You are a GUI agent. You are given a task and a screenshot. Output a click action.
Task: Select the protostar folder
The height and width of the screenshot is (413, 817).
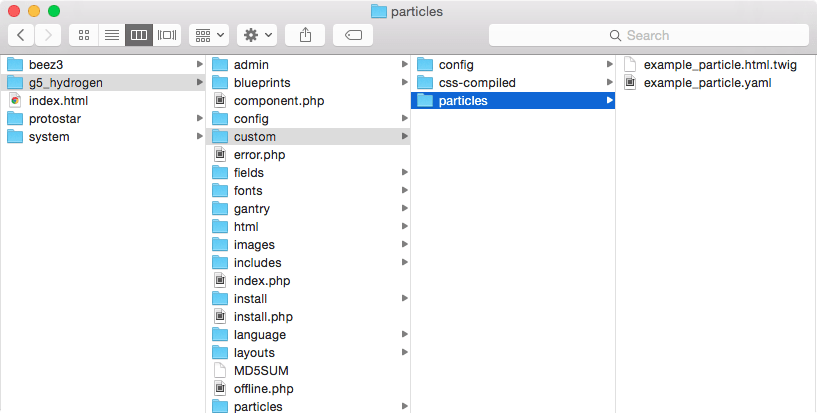coord(103,119)
